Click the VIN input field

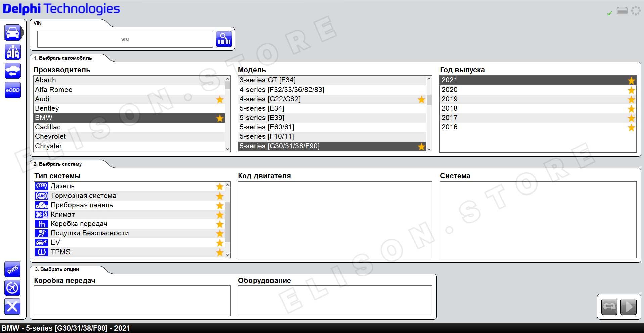tap(125, 39)
